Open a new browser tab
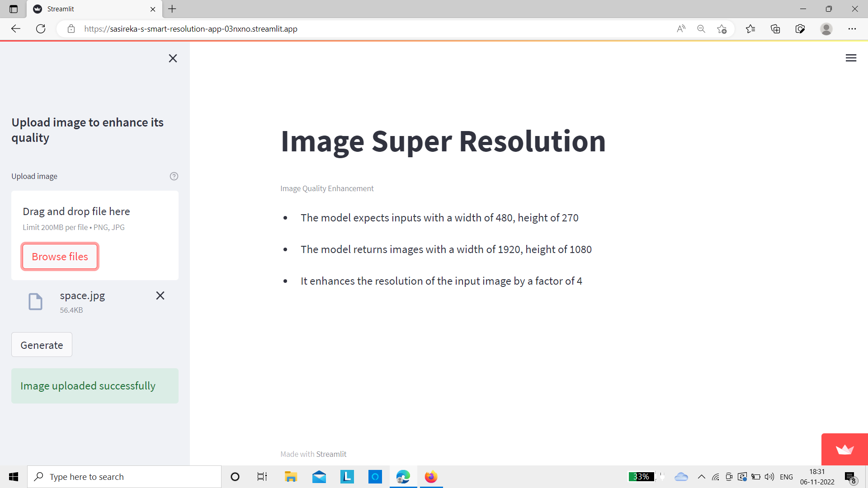Screen dimensions: 868x488 [x=172, y=9]
